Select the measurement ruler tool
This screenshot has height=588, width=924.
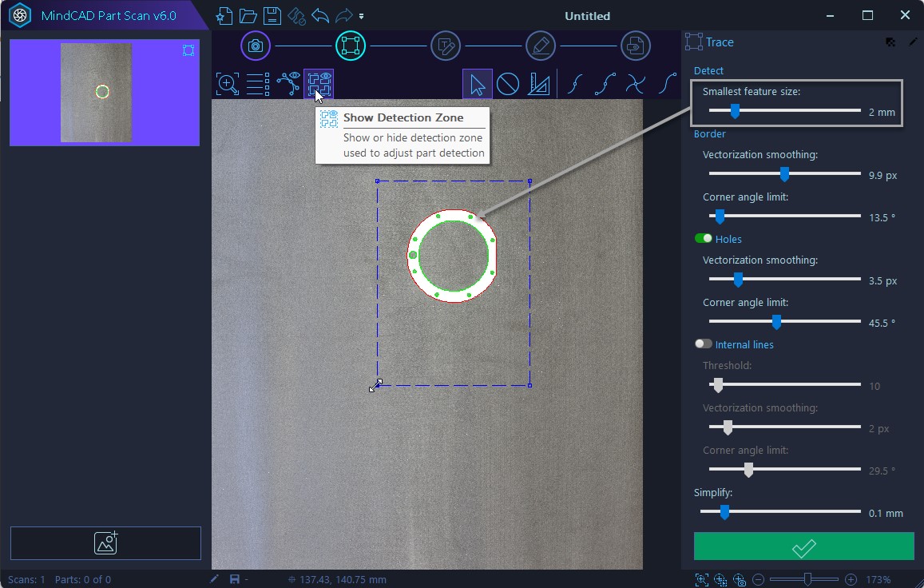coord(538,84)
